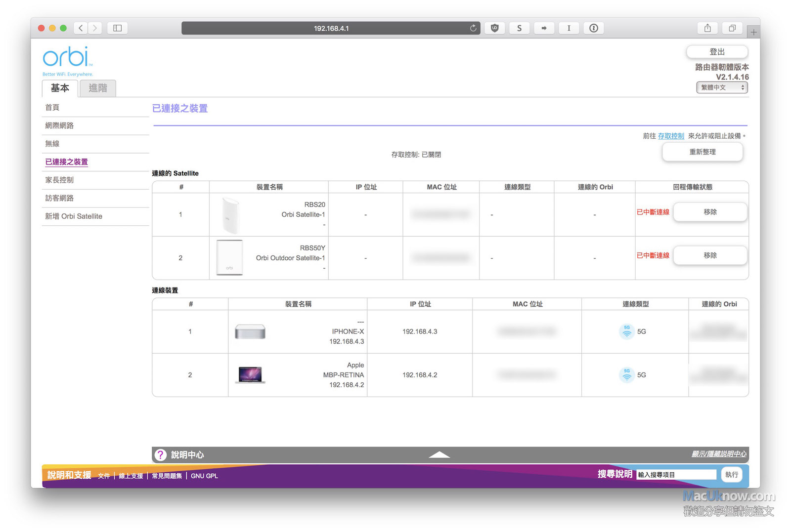Toggle the Safari sidebar button
Screen dimensions: 791x532
click(117, 28)
